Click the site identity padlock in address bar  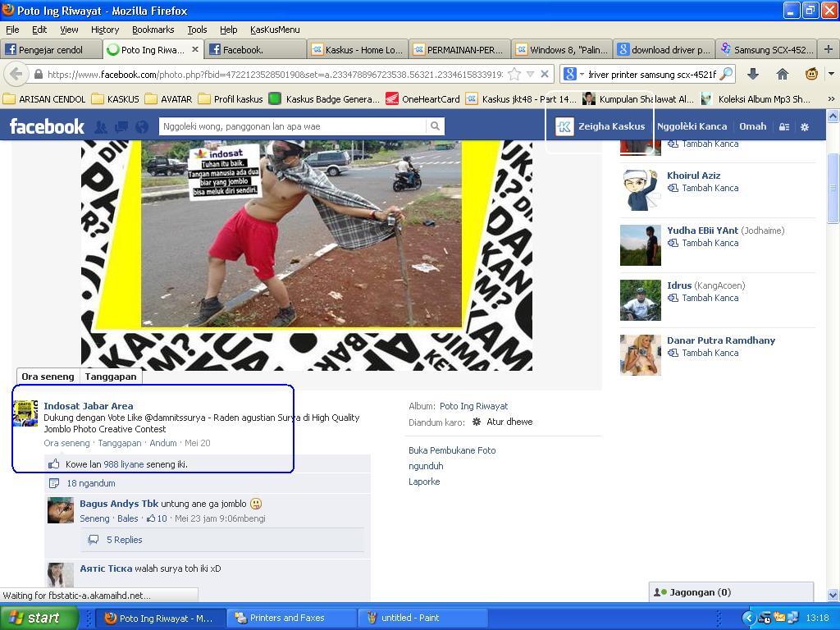pyautogui.click(x=39, y=75)
